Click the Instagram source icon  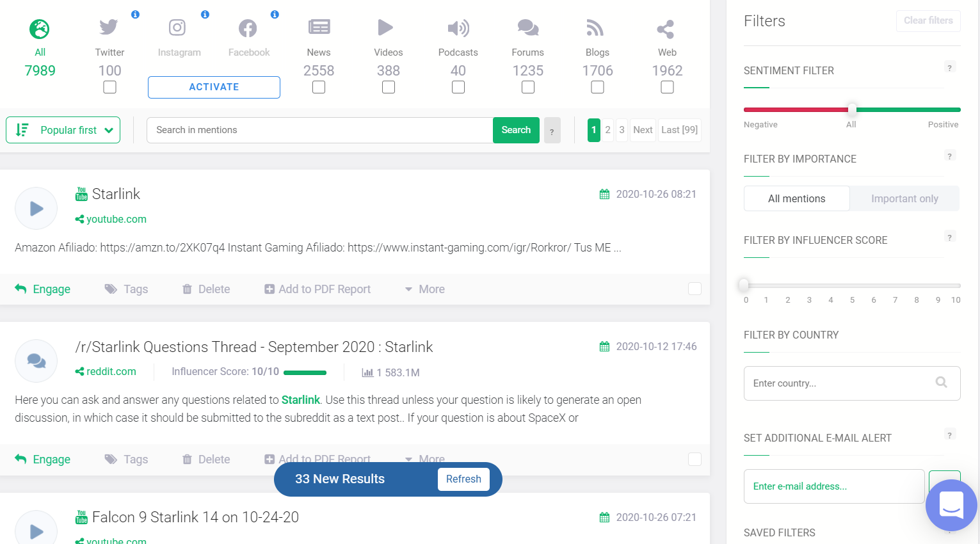coord(177,28)
